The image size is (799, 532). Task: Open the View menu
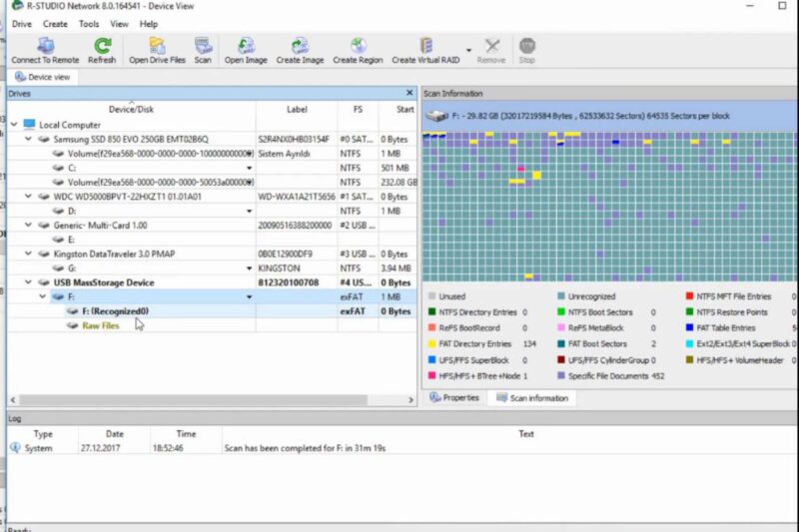point(119,24)
